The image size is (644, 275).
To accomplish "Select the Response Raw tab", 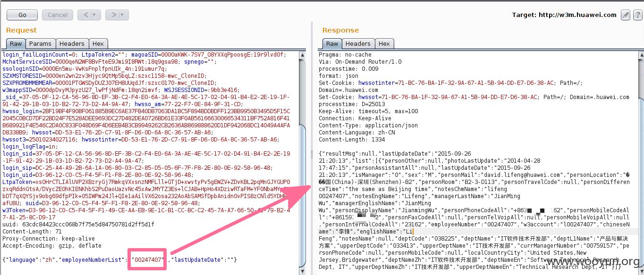I will tap(332, 43).
